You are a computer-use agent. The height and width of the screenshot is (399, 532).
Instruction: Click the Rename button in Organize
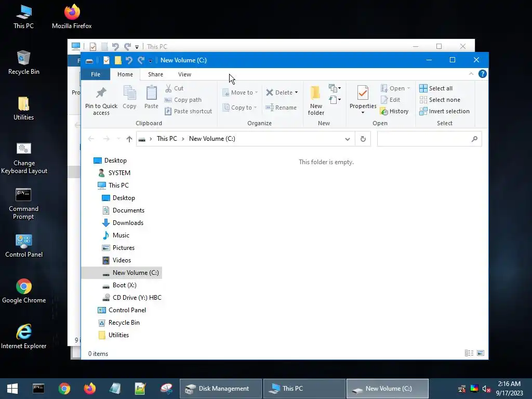coord(281,108)
